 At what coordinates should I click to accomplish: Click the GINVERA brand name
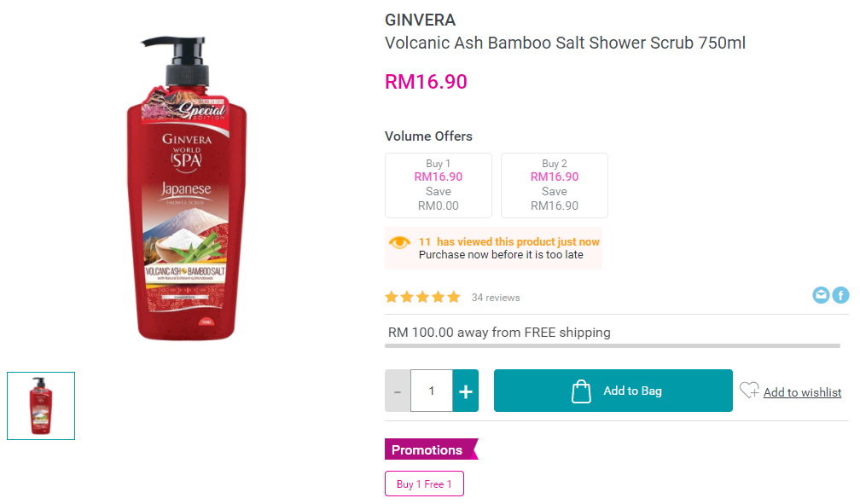420,20
